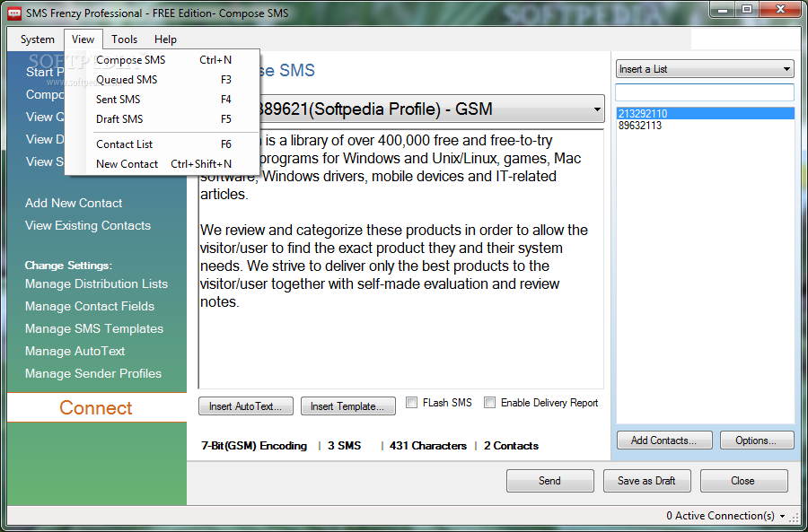The height and width of the screenshot is (532, 808).
Task: Click the contact search input field
Action: click(705, 92)
